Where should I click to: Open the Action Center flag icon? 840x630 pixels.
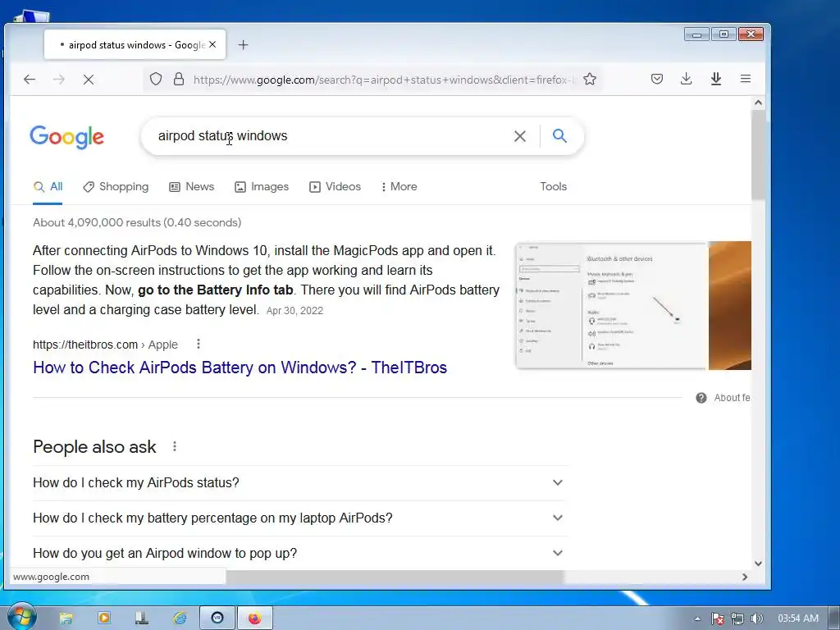(x=718, y=619)
